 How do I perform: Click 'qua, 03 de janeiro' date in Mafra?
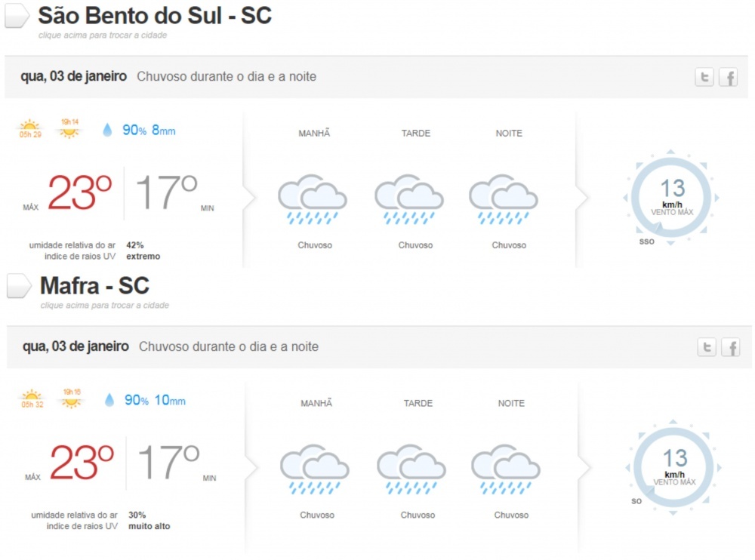point(75,346)
